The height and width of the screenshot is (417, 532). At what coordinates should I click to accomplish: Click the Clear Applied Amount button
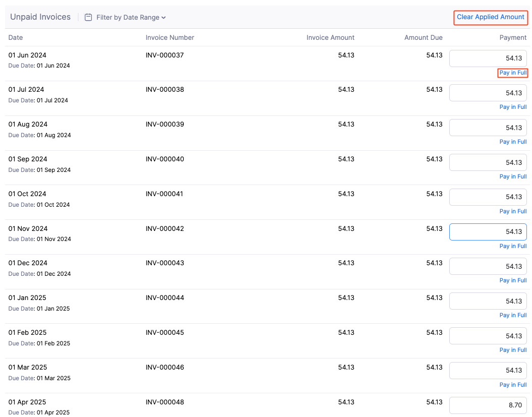click(490, 17)
